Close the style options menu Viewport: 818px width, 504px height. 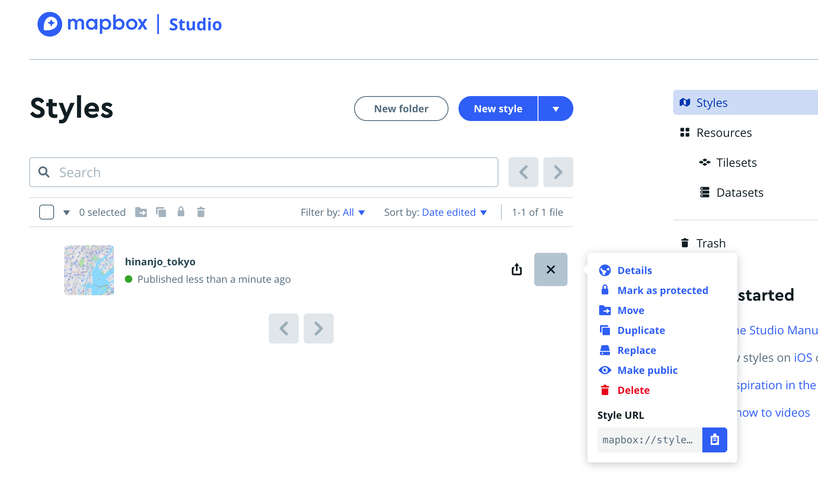click(x=550, y=269)
